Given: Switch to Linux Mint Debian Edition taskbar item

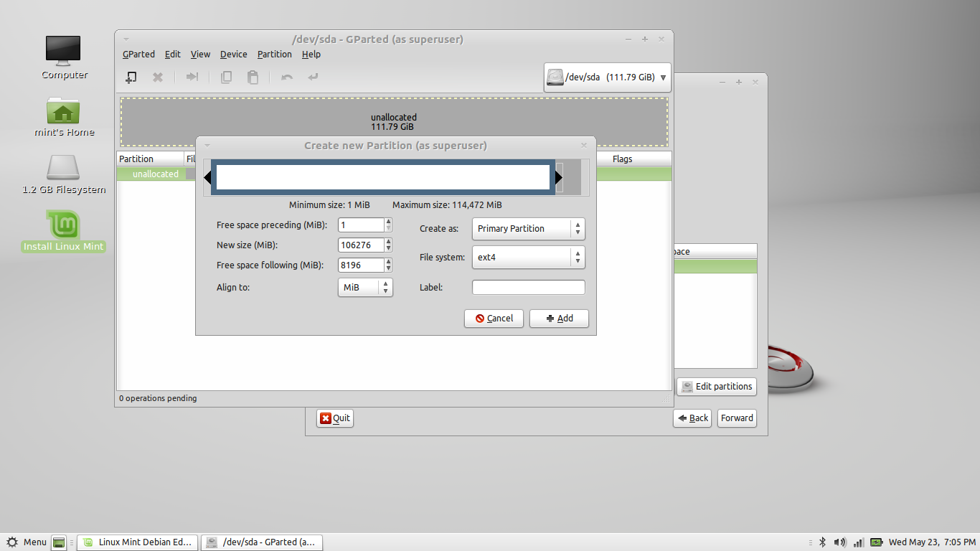Looking at the screenshot, I should pos(137,542).
